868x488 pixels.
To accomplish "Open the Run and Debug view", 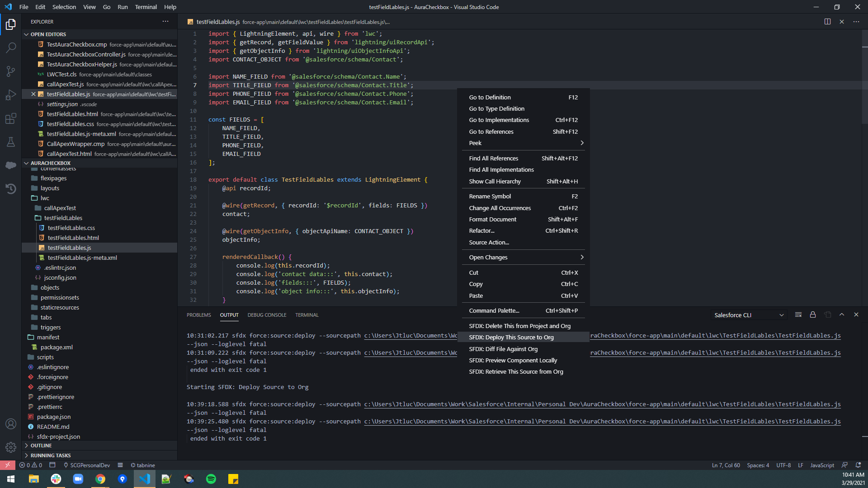I will pyautogui.click(x=11, y=95).
